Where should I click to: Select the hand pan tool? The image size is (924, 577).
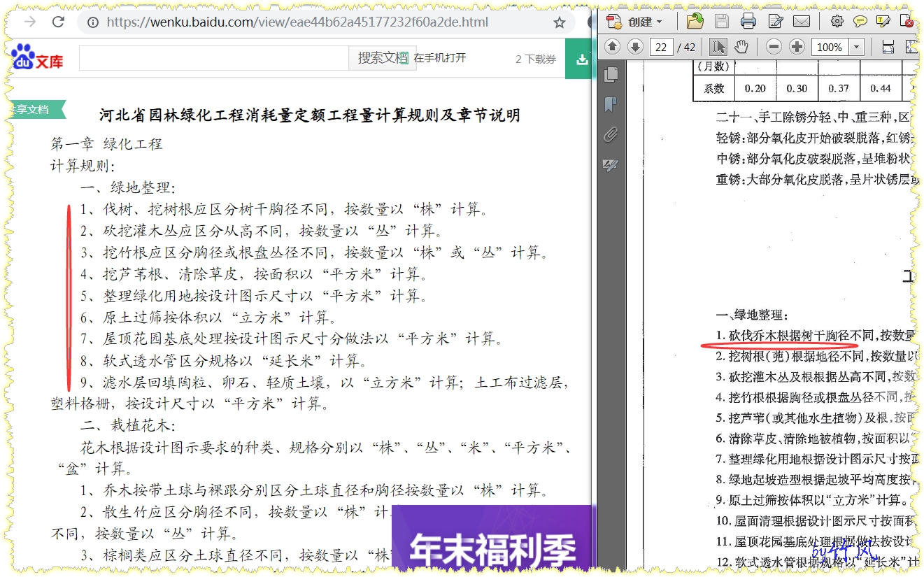[741, 47]
